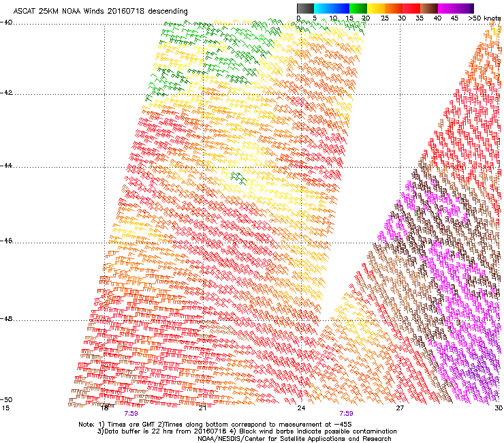
Task: Click the '35' legend tick label
Action: [420, 18]
